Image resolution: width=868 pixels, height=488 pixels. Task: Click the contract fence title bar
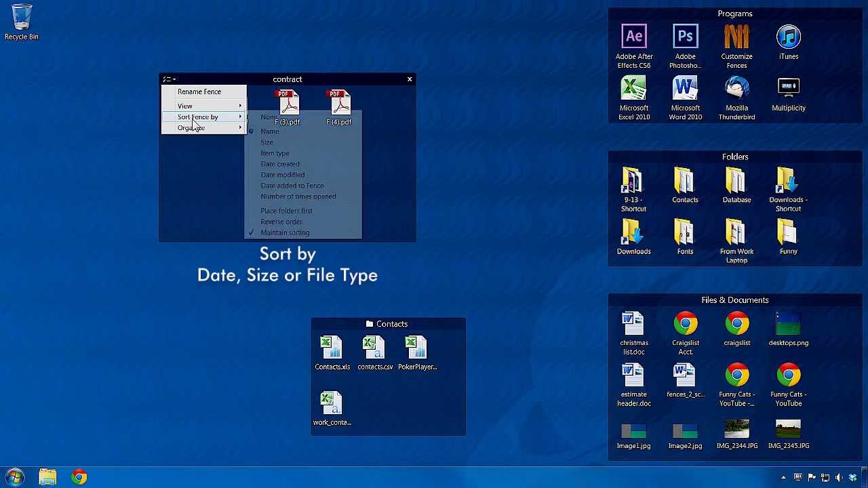(287, 79)
